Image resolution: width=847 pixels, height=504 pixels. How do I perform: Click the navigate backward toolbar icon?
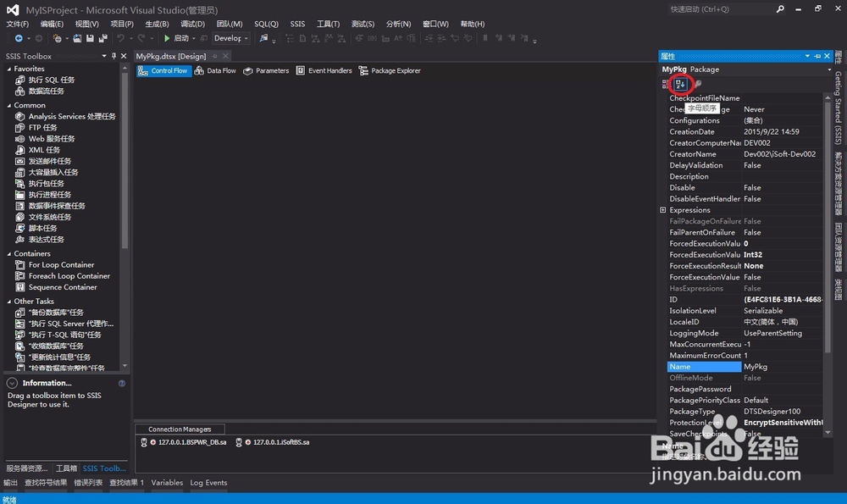click(x=19, y=38)
